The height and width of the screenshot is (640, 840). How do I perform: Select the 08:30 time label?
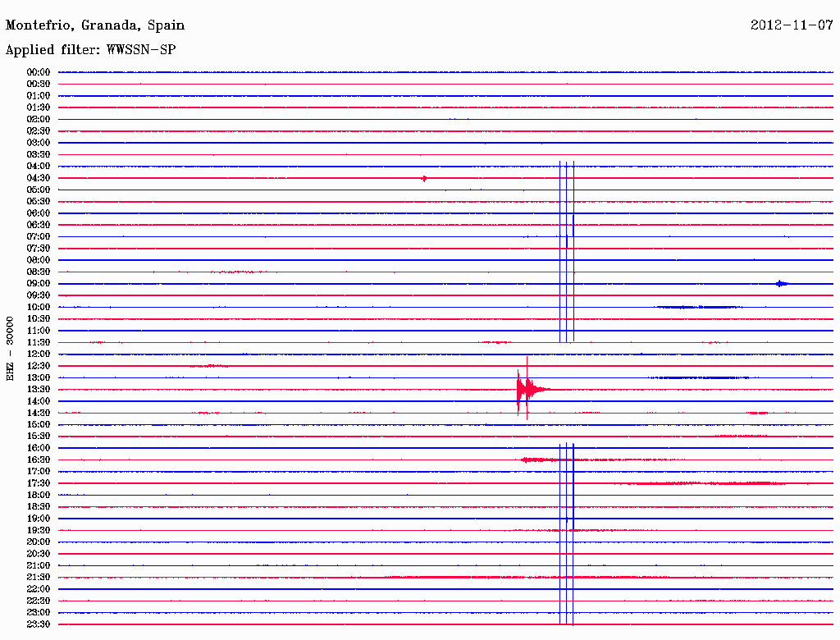(39, 272)
